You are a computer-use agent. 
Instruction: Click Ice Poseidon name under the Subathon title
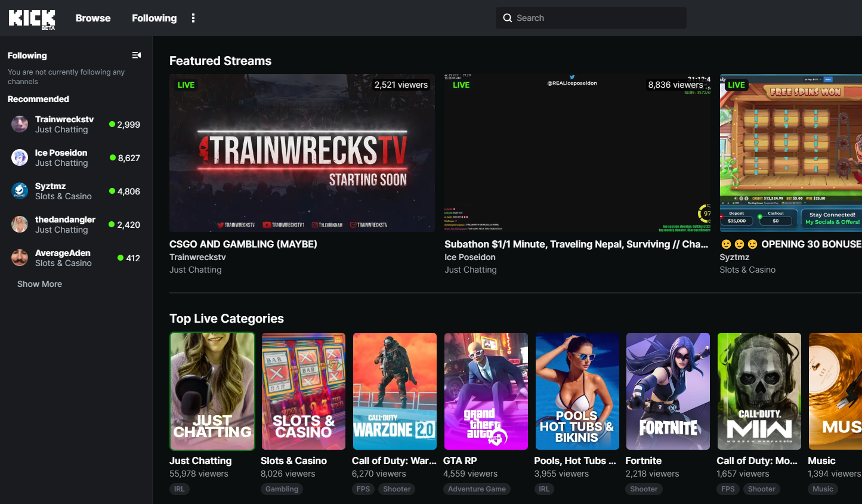(x=470, y=257)
